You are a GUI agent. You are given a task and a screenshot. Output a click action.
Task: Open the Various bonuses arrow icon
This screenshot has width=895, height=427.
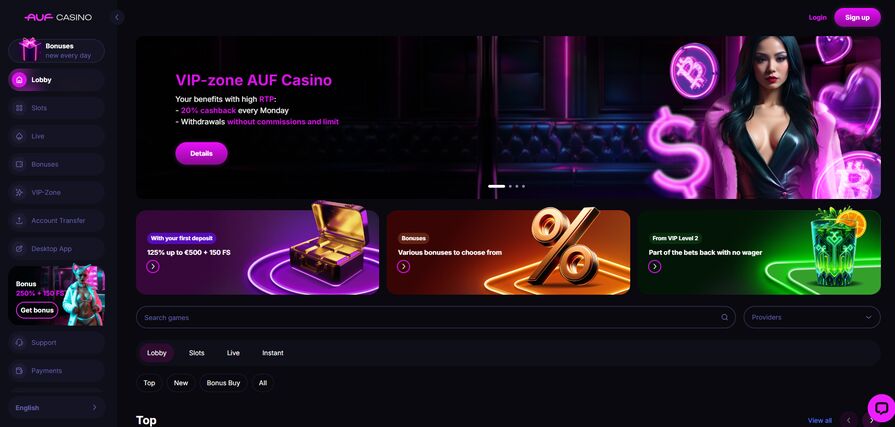[404, 266]
